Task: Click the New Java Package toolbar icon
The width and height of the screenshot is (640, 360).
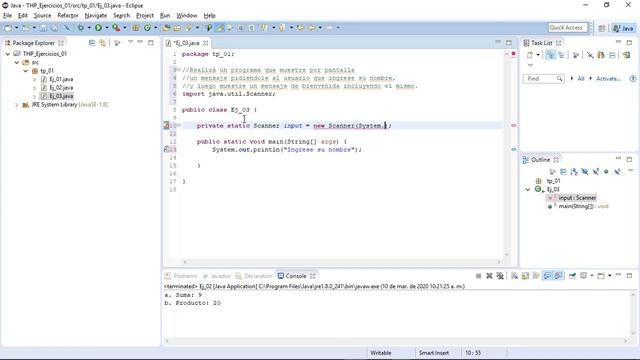Action: pos(136,28)
